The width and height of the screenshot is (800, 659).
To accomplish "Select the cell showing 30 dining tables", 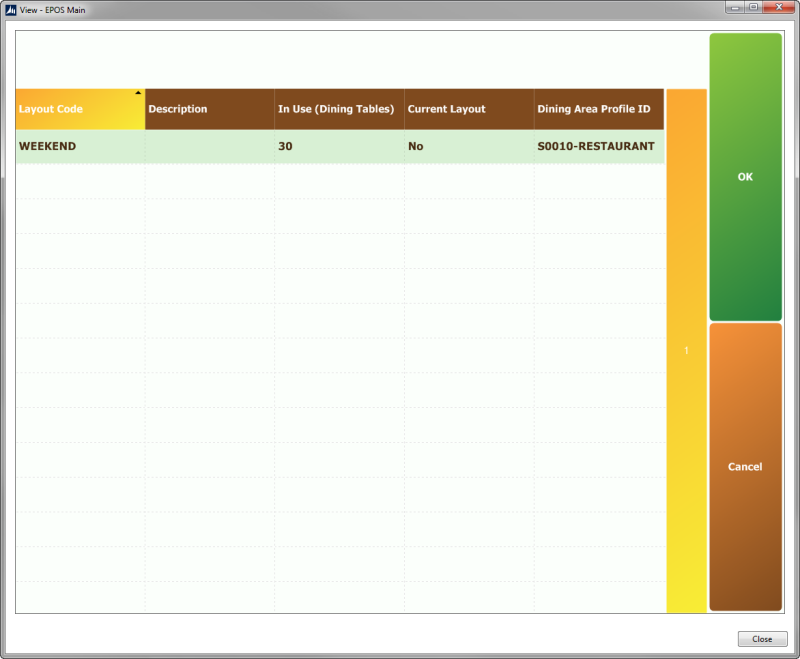I will [x=339, y=146].
